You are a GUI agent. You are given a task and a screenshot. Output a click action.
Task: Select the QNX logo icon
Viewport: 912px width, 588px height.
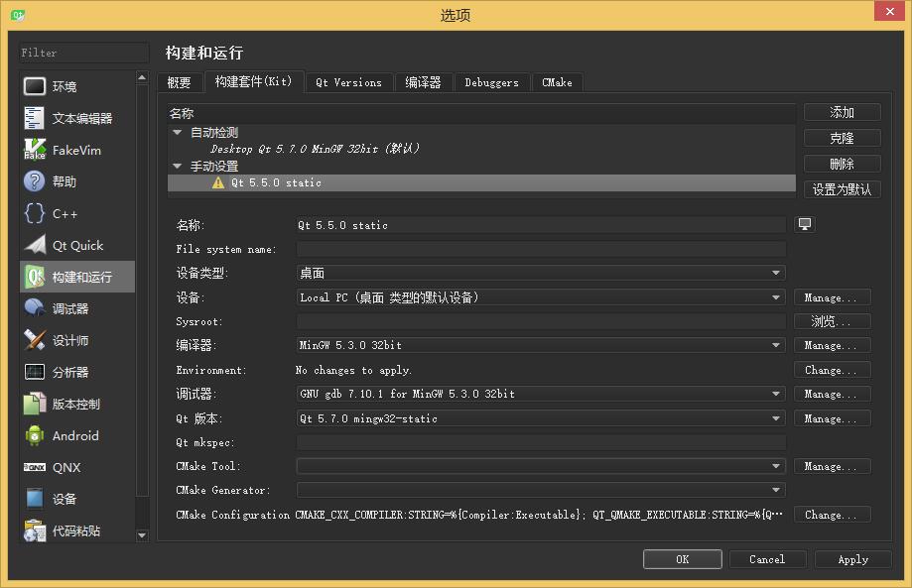(35, 467)
